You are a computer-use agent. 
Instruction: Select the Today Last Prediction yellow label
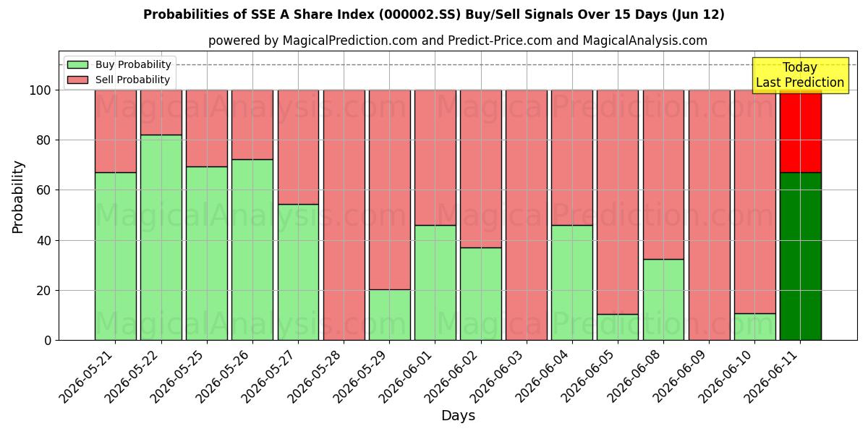pyautogui.click(x=800, y=75)
